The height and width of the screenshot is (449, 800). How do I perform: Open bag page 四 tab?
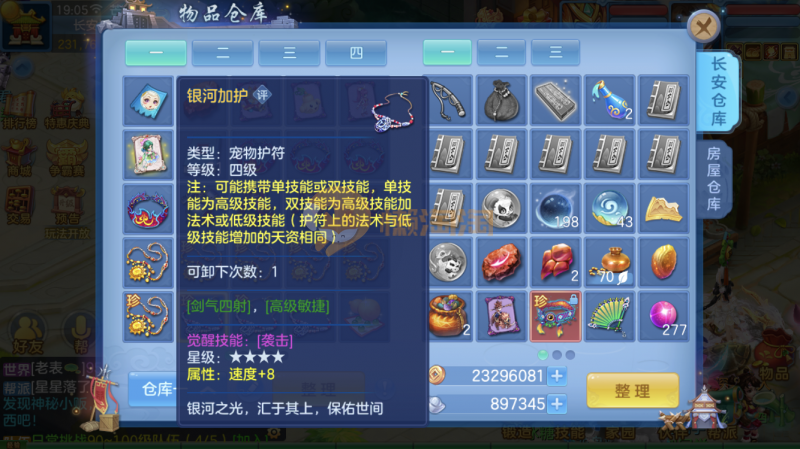pos(356,53)
